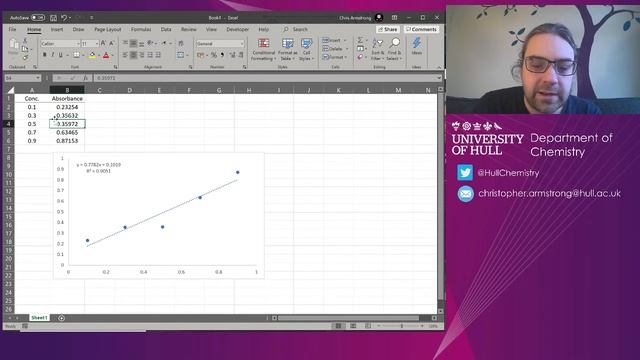Open Format as Table menu

pos(288,49)
